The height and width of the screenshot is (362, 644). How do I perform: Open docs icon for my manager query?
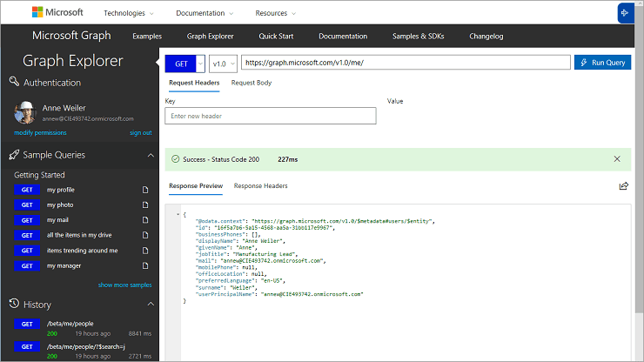click(145, 266)
